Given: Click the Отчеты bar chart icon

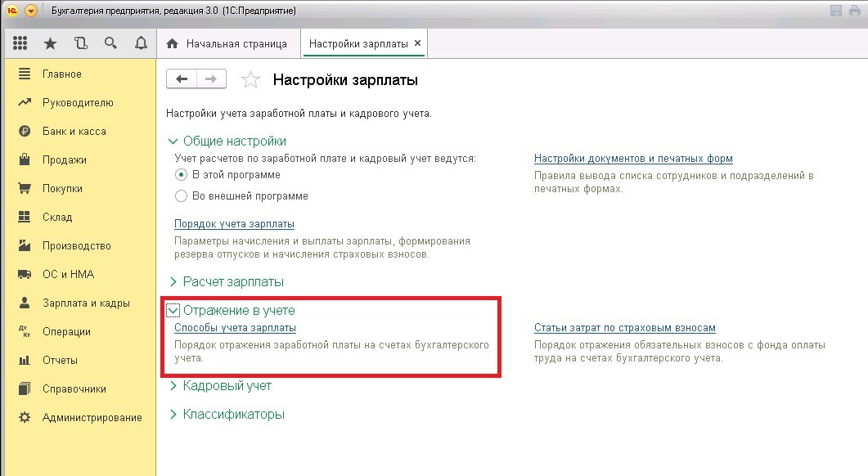Looking at the screenshot, I should [x=25, y=361].
